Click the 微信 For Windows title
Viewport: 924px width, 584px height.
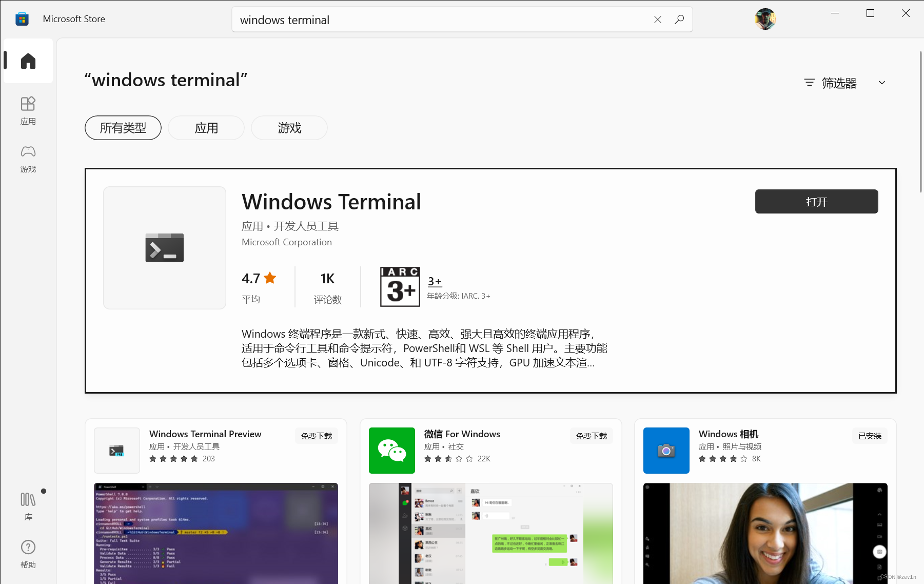click(462, 434)
